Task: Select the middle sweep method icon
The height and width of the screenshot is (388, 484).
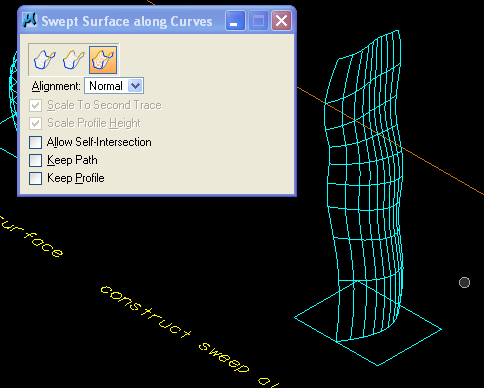Action: [x=73, y=60]
